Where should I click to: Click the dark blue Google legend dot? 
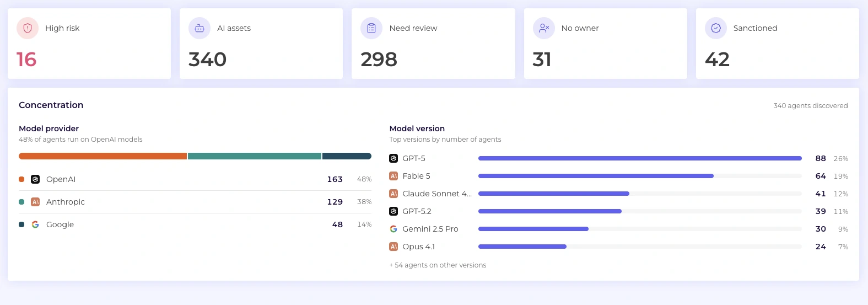(21, 224)
